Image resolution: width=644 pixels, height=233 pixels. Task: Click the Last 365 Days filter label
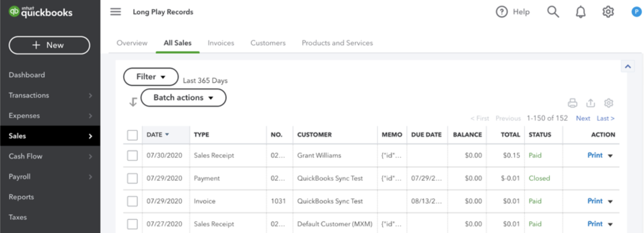point(205,81)
